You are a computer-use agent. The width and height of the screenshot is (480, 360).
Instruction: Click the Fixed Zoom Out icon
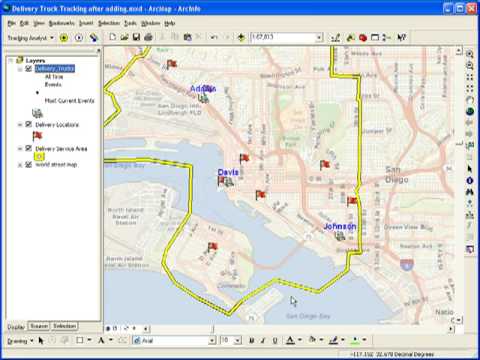tap(470, 89)
